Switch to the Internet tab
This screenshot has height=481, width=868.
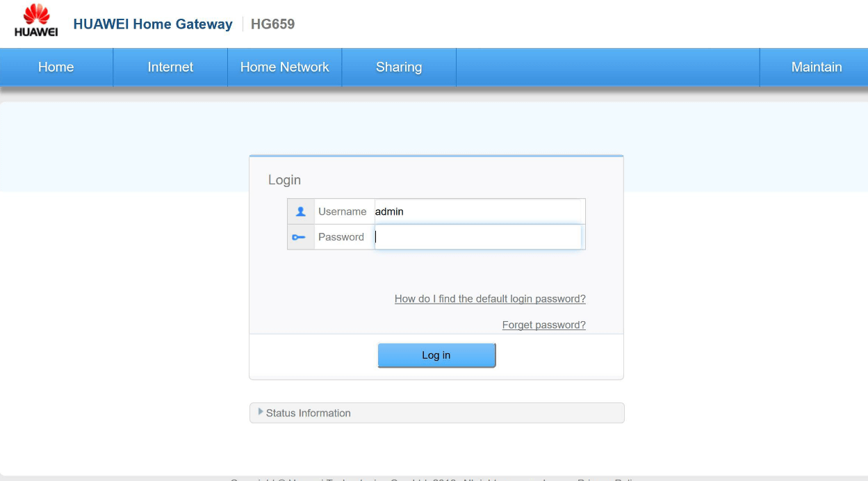tap(170, 67)
